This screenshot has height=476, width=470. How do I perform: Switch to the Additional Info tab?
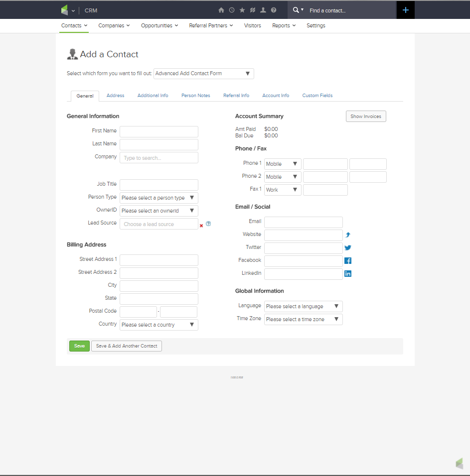coord(153,95)
